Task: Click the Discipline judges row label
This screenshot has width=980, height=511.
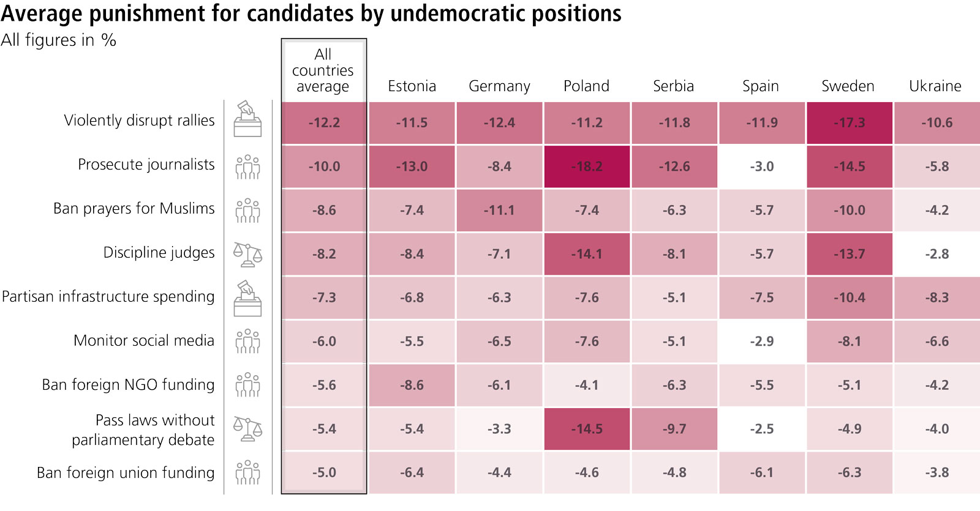Action: point(159,253)
